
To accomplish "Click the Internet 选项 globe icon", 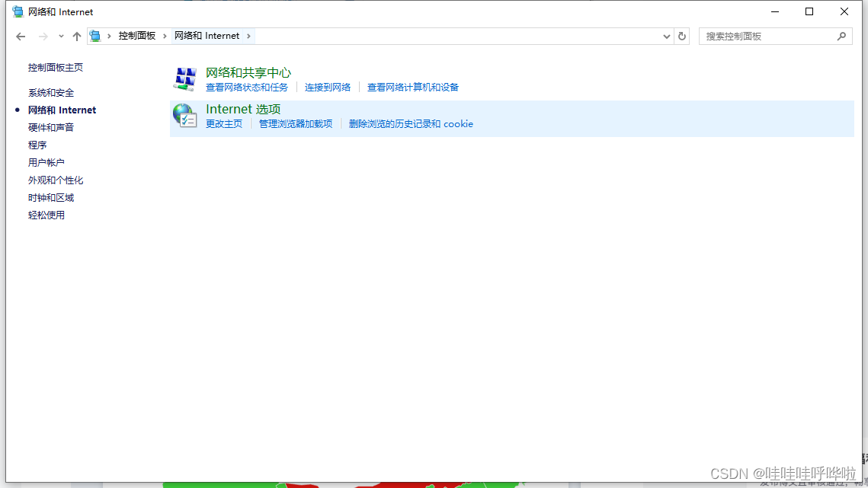I will [185, 116].
